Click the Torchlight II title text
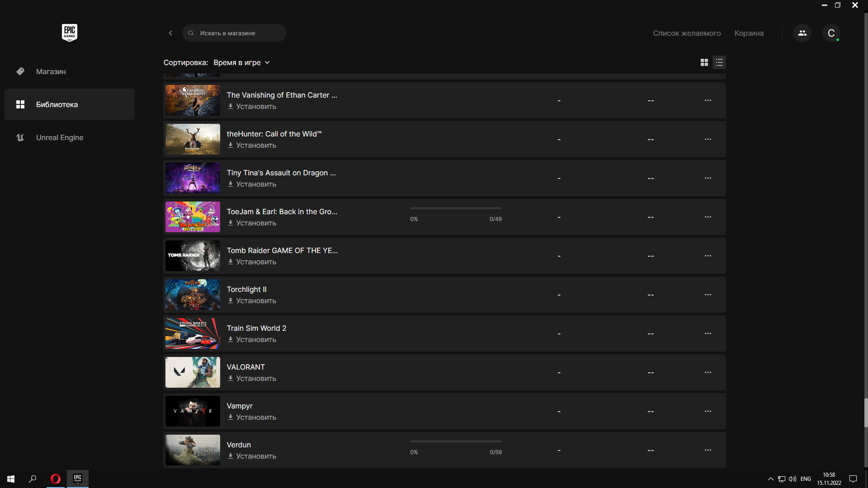The height and width of the screenshot is (488, 868). [x=246, y=289]
